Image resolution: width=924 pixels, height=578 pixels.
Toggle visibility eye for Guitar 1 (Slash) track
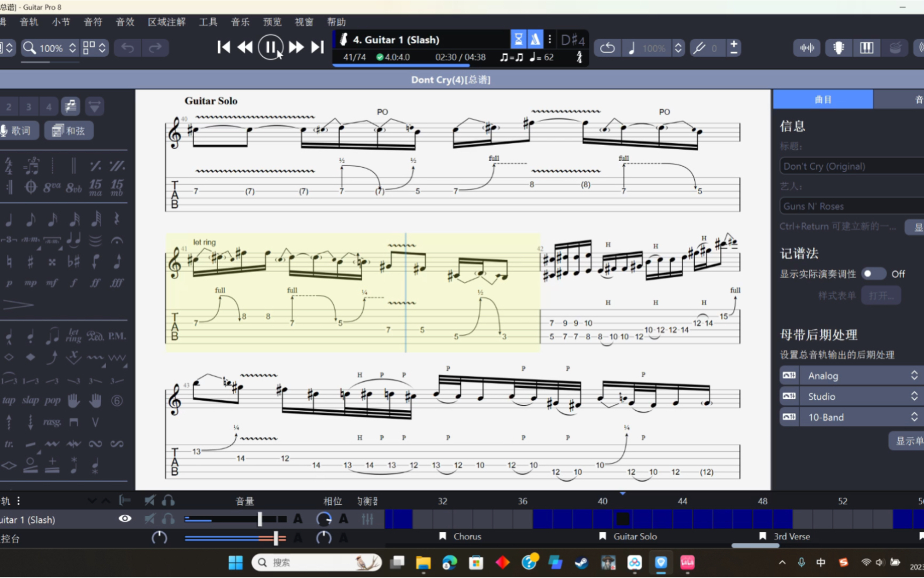coord(125,519)
